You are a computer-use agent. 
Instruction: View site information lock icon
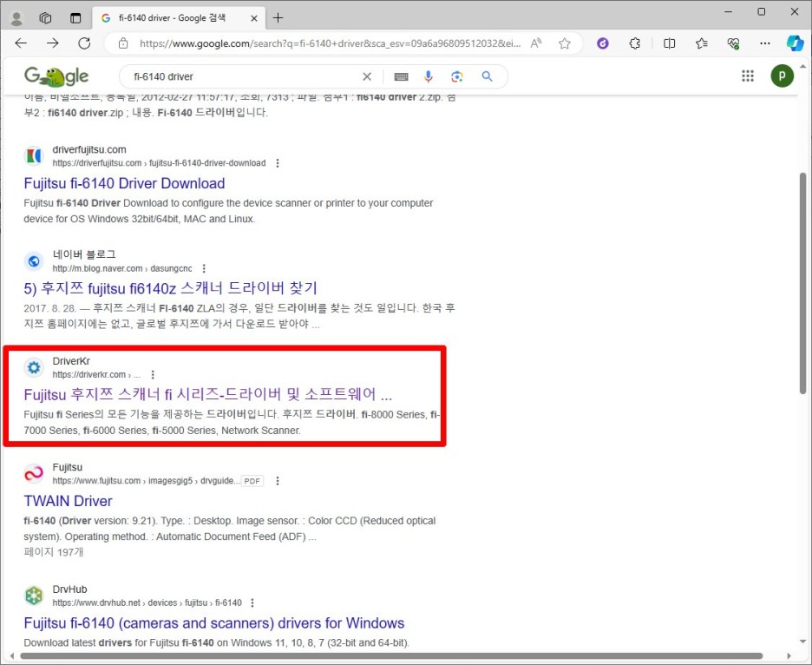click(x=123, y=43)
